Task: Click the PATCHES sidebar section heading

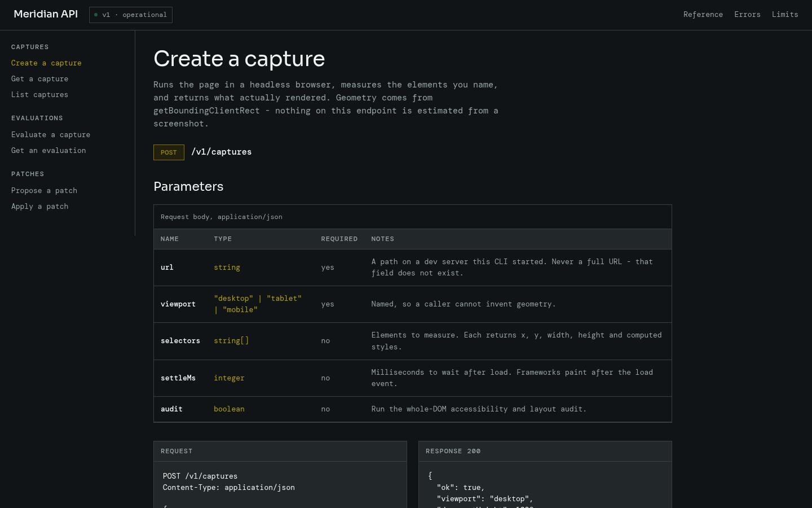Action: pos(28,174)
